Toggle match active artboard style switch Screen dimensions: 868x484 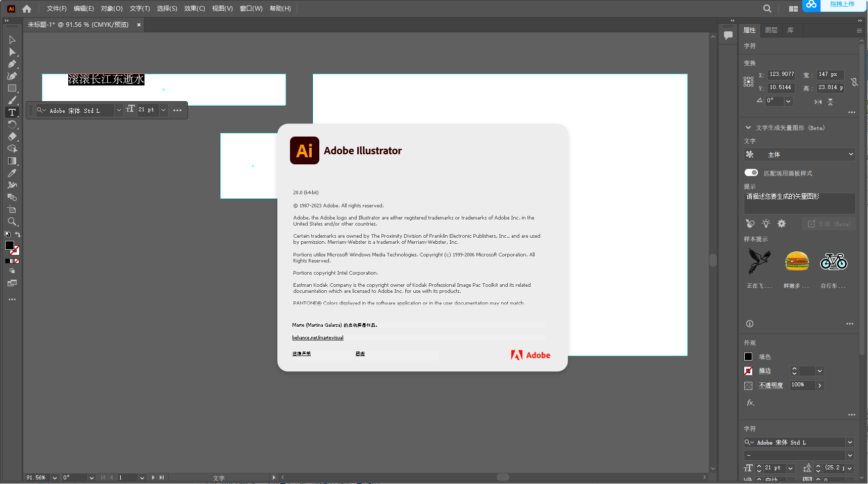(x=751, y=172)
